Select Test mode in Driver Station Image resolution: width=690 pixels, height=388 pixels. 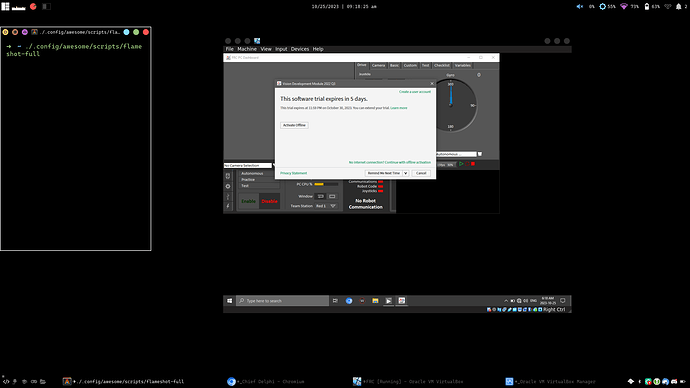click(x=259, y=186)
